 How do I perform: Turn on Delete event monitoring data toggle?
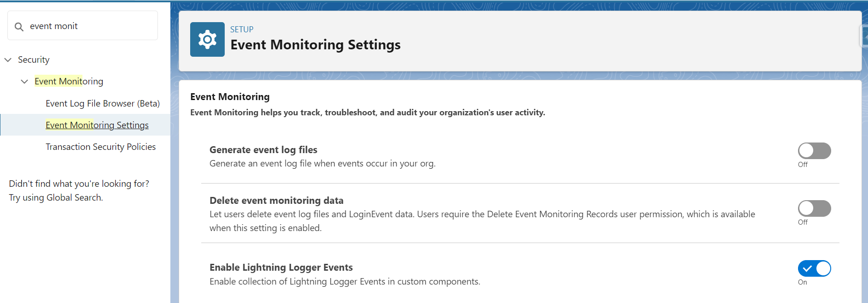814,208
